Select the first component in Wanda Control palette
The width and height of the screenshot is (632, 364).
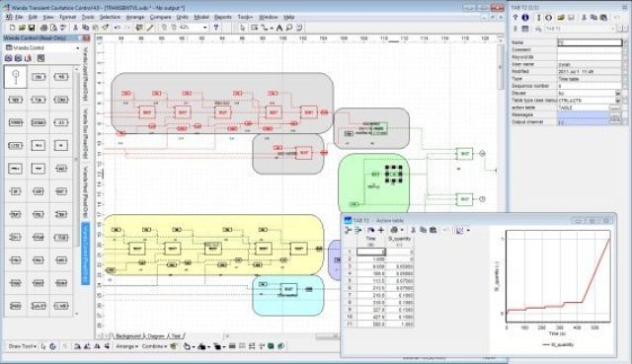[x=16, y=77]
